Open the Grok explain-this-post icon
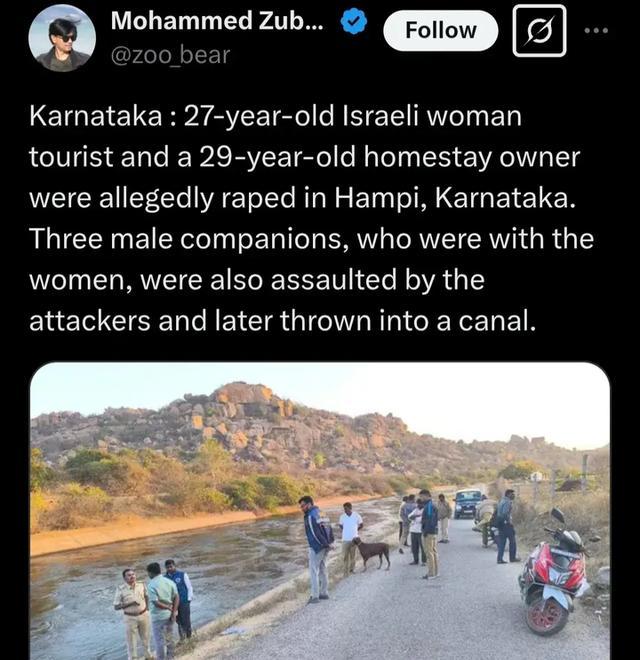This screenshot has width=640, height=660. point(539,30)
